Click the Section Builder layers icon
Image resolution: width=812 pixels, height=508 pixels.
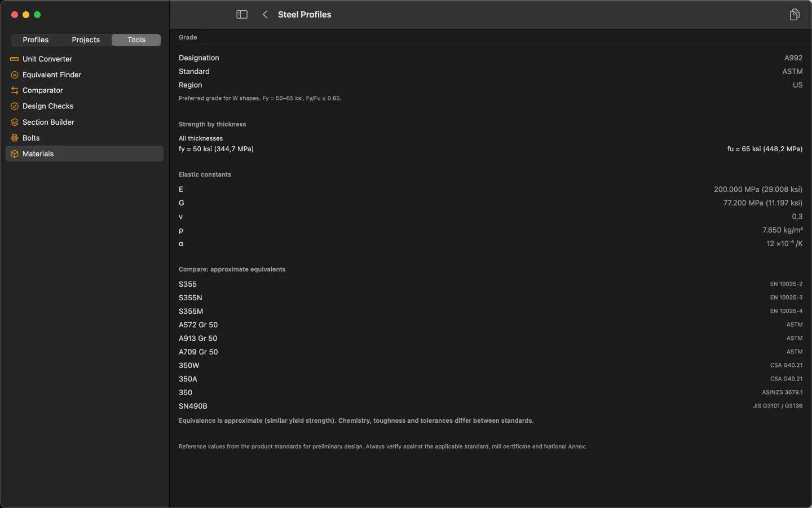(15, 122)
